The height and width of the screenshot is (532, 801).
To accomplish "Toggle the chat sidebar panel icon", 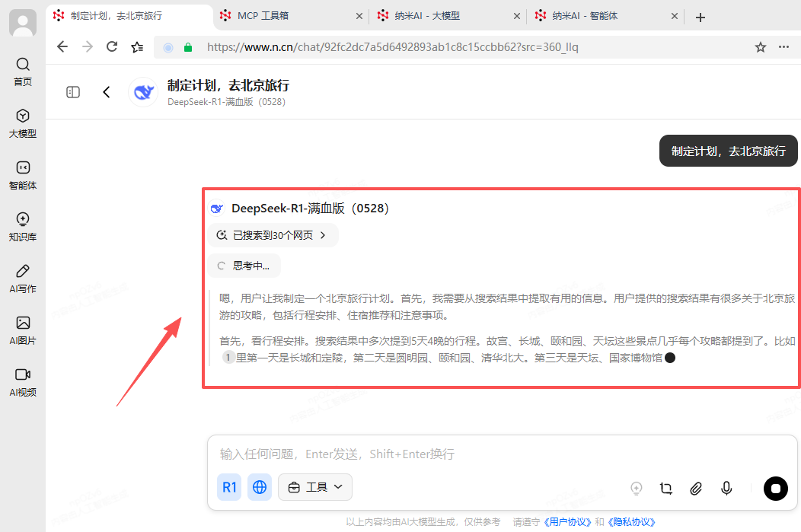I will (73, 92).
